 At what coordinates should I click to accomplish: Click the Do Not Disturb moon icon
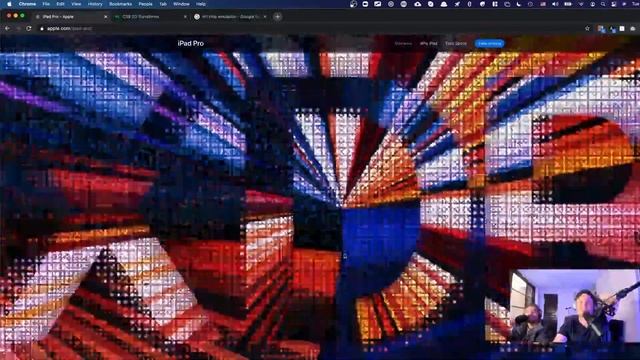click(x=518, y=4)
